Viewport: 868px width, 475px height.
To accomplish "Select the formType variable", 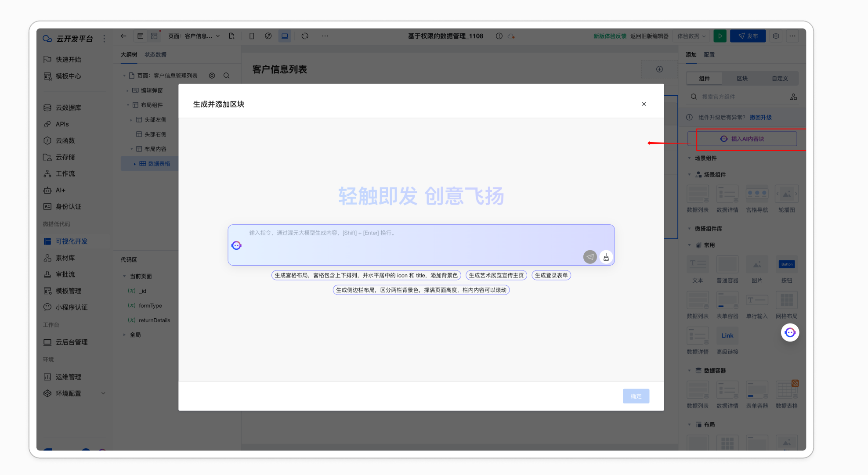I will coord(150,306).
